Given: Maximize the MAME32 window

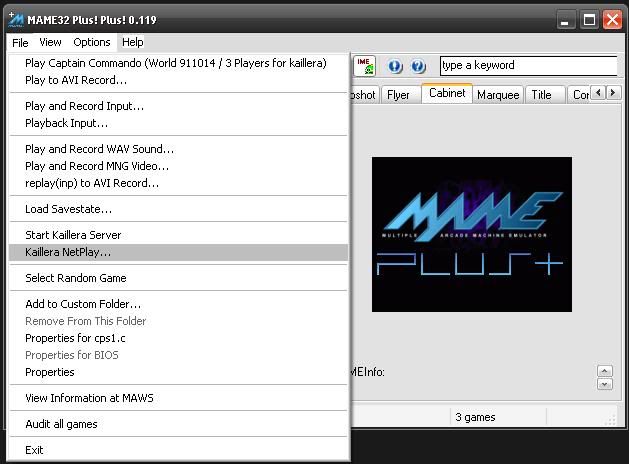Looking at the screenshot, I should tap(589, 20).
